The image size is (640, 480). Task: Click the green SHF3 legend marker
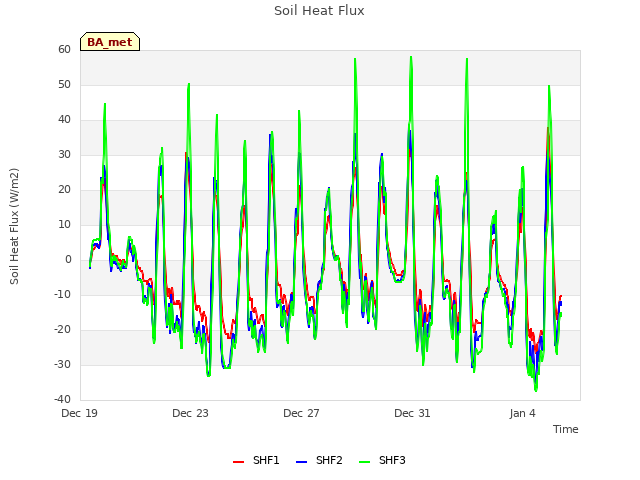364,462
